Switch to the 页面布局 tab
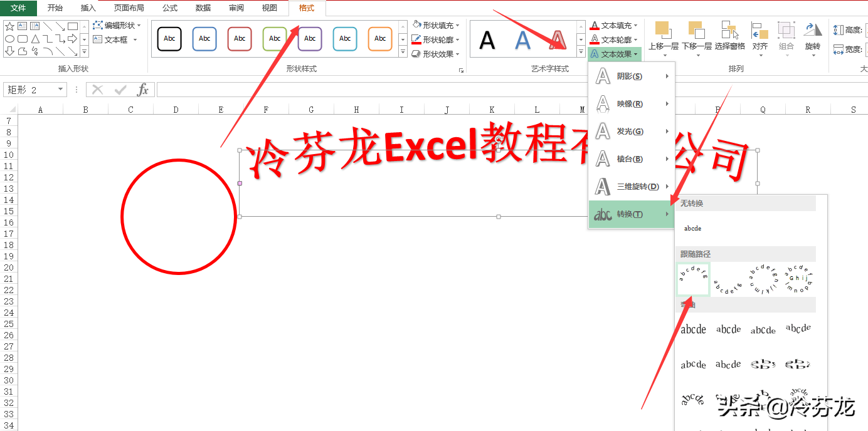Screen dimensions: 868x431 (x=129, y=8)
